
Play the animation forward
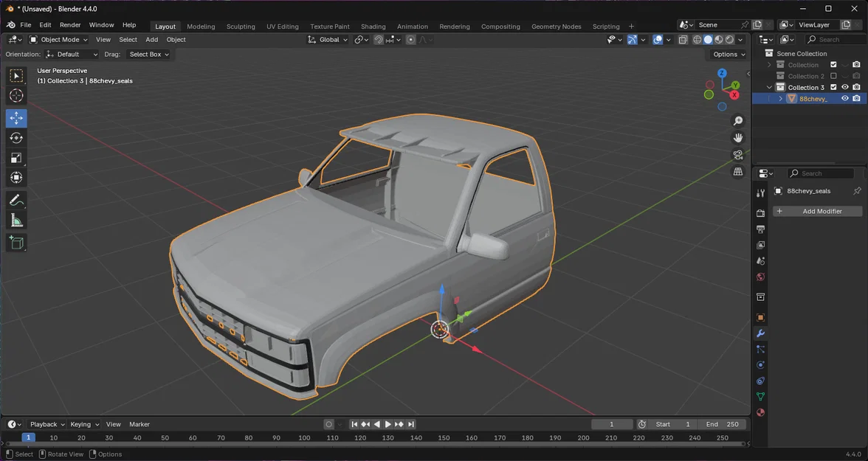coord(387,424)
